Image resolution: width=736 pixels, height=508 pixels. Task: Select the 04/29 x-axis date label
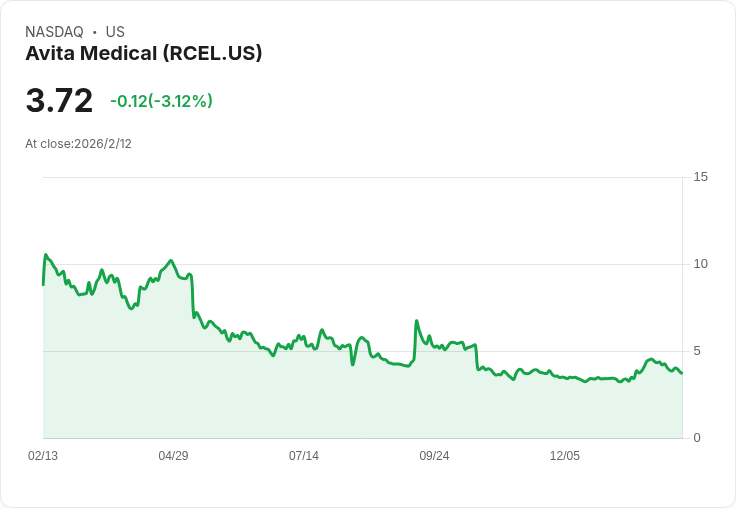[x=173, y=456]
